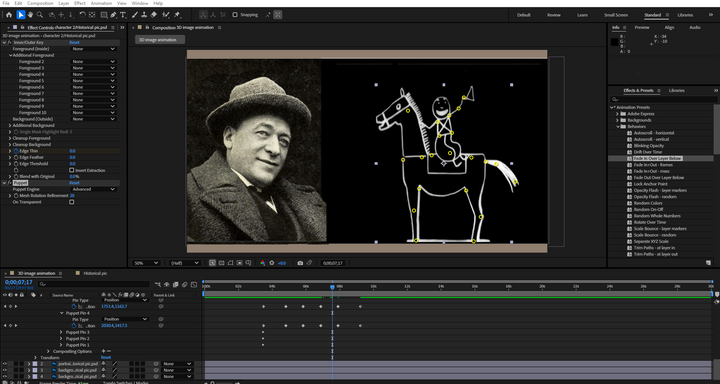Reset Transform in the timeline
Viewport: 720px width, 384px height.
[106, 357]
